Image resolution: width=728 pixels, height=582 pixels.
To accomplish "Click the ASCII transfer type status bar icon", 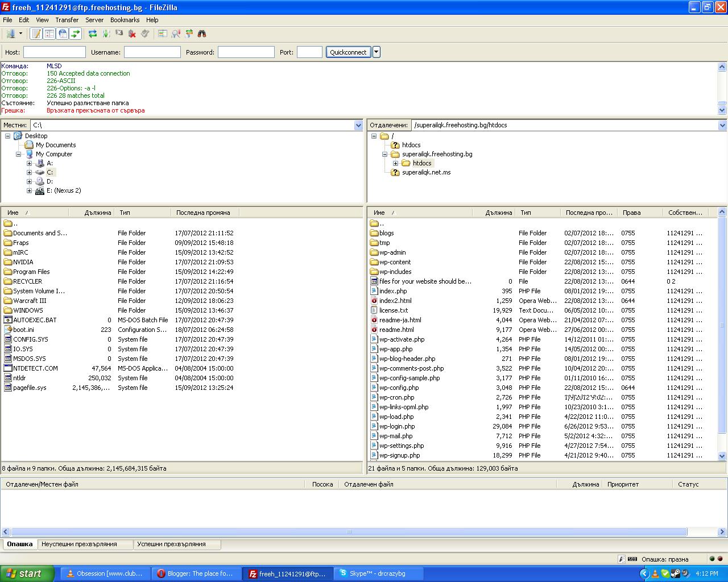I will [x=622, y=559].
